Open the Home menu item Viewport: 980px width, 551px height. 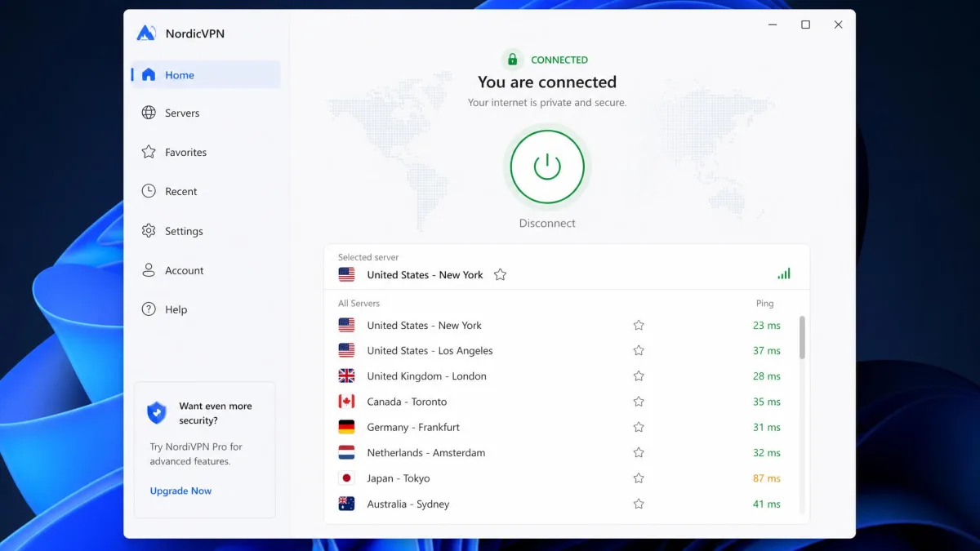click(206, 74)
